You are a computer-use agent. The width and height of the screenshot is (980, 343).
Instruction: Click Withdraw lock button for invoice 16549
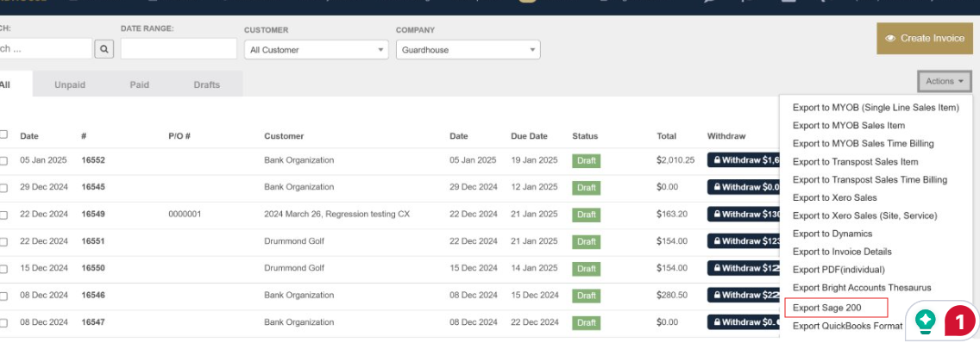(x=744, y=215)
